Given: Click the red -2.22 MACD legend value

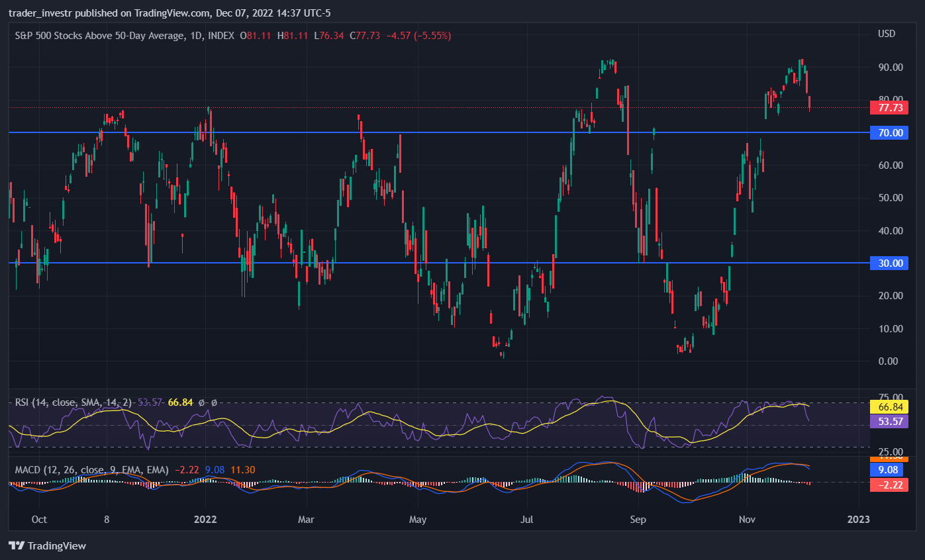Looking at the screenshot, I should coord(187,470).
